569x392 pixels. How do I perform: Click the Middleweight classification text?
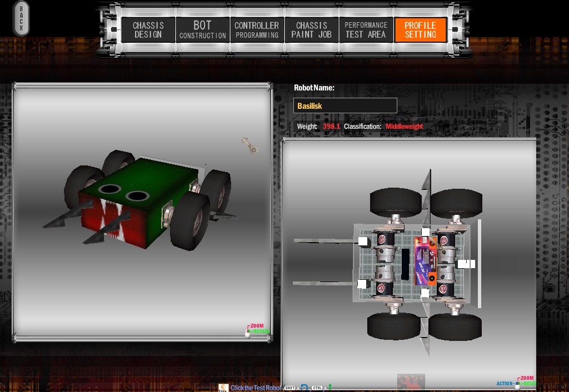404,127
